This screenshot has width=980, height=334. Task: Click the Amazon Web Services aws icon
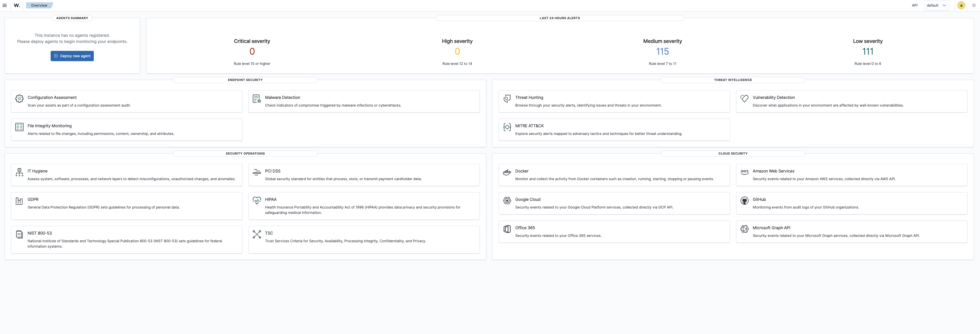745,172
